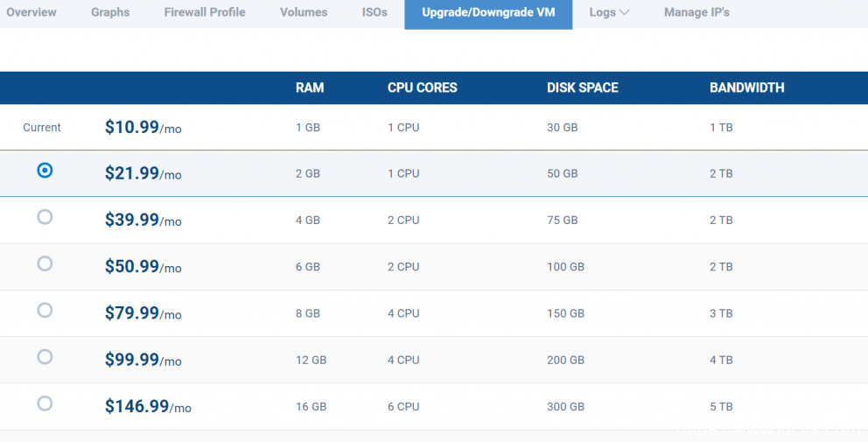Click the Current $10.99/mo plan price
This screenshot has height=442, width=868.
(x=143, y=128)
